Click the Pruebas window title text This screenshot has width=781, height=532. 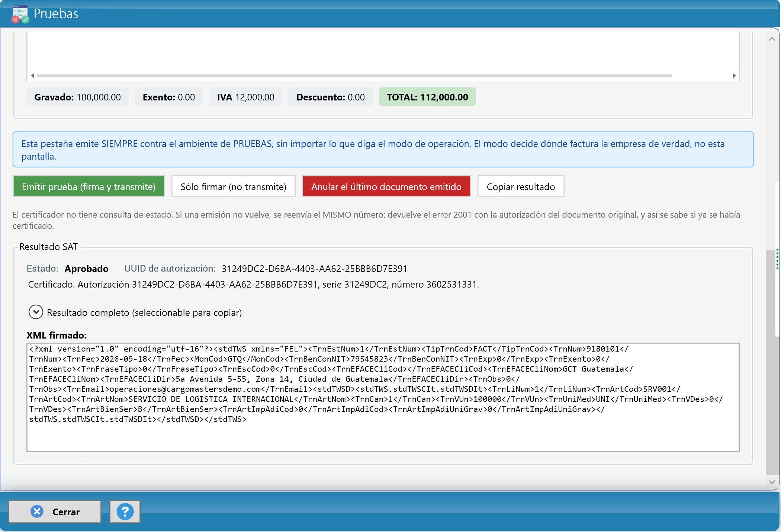[x=56, y=14]
